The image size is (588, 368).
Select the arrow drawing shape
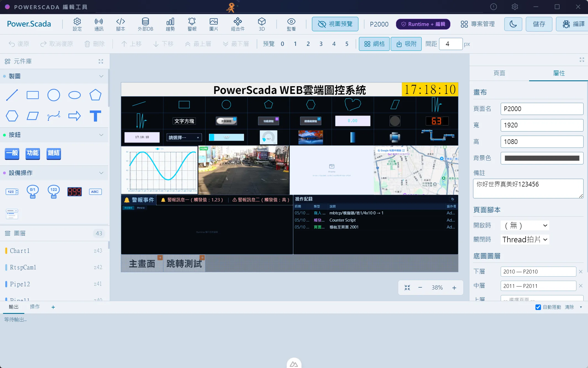[75, 116]
